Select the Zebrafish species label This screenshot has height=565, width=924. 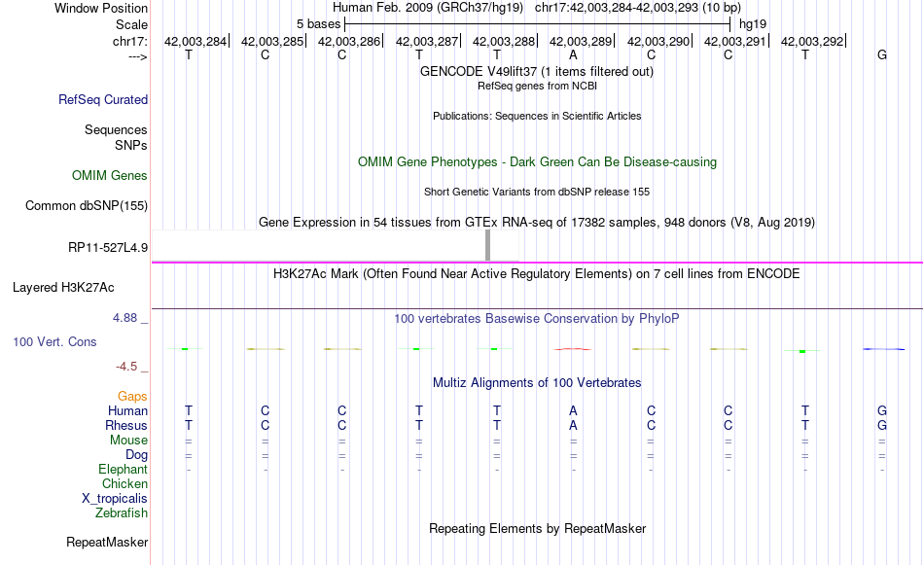(122, 512)
